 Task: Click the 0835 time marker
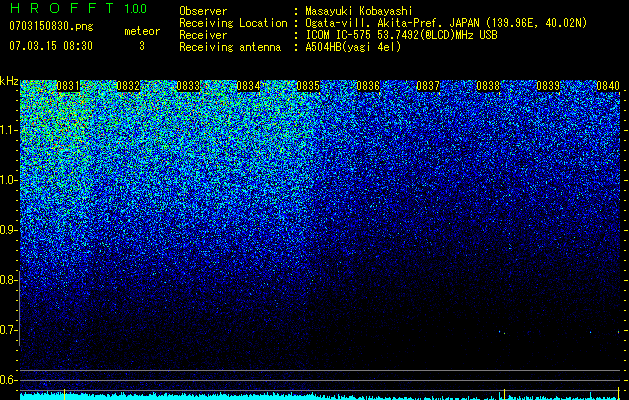308,86
